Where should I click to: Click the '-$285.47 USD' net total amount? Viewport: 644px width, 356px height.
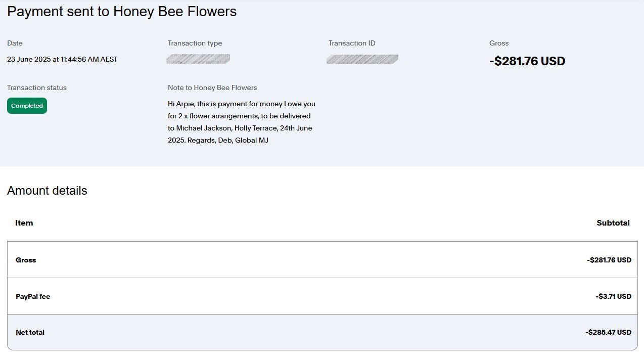(609, 332)
